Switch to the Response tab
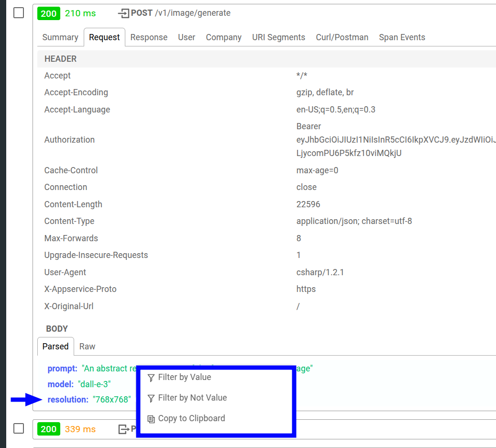This screenshot has height=448, width=496. [x=149, y=37]
